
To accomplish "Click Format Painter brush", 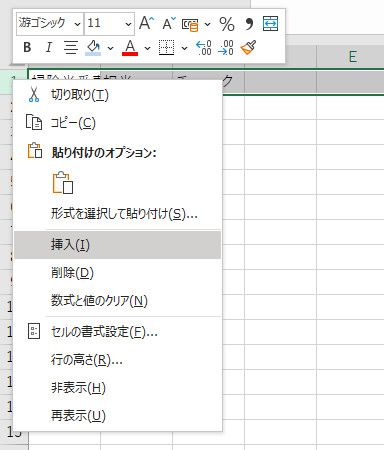I will coord(248,47).
